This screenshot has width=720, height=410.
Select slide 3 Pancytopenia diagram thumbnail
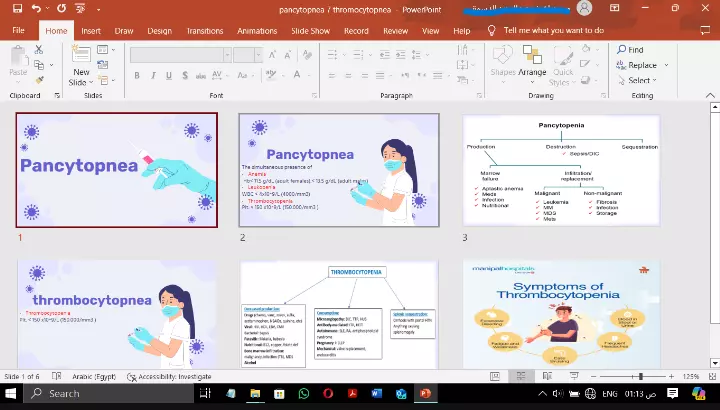tap(561, 170)
